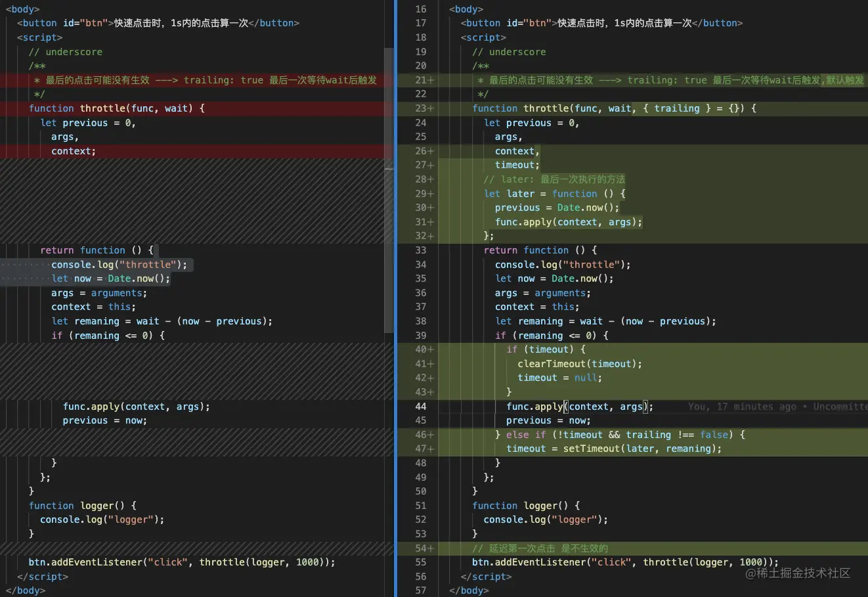Click "if (remaning <= 0) {" in original pane
This screenshot has height=597, width=868.
tap(108, 336)
